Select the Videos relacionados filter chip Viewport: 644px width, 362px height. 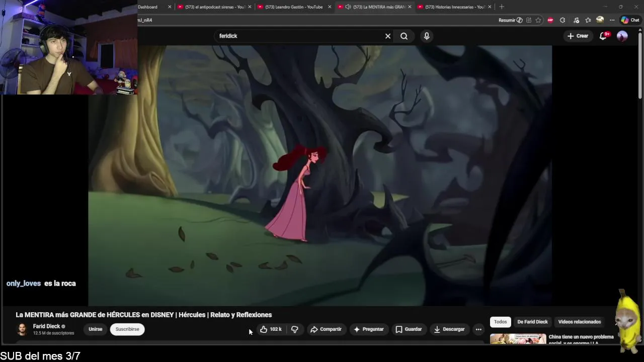[x=580, y=322]
